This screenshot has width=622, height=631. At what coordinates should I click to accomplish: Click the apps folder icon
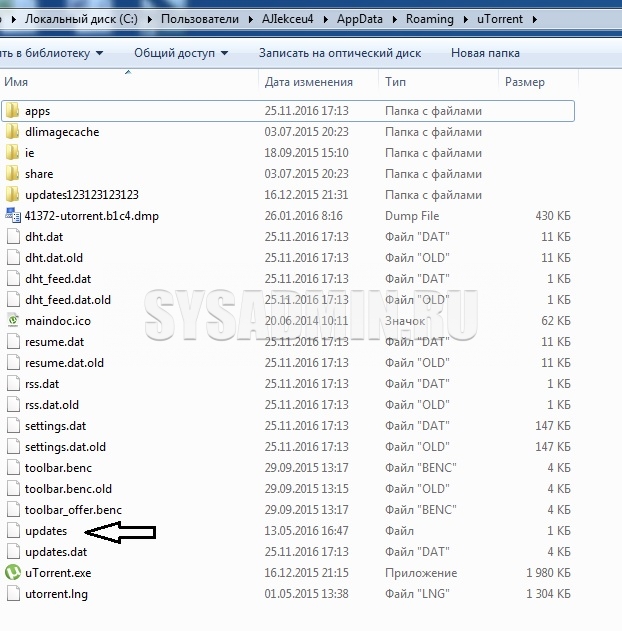point(13,111)
